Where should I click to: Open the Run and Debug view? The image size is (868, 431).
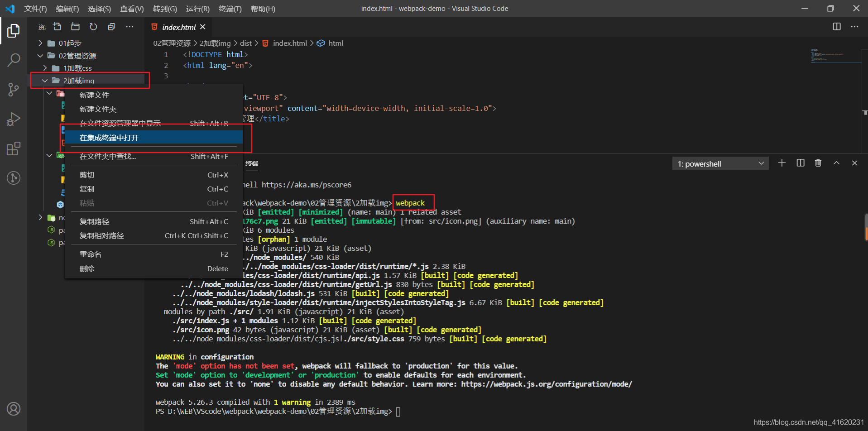click(x=14, y=119)
